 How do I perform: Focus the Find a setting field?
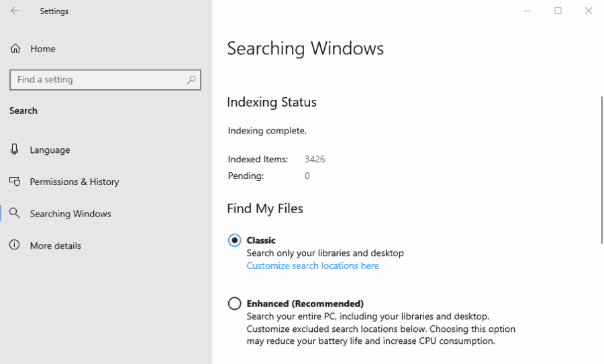tap(105, 80)
